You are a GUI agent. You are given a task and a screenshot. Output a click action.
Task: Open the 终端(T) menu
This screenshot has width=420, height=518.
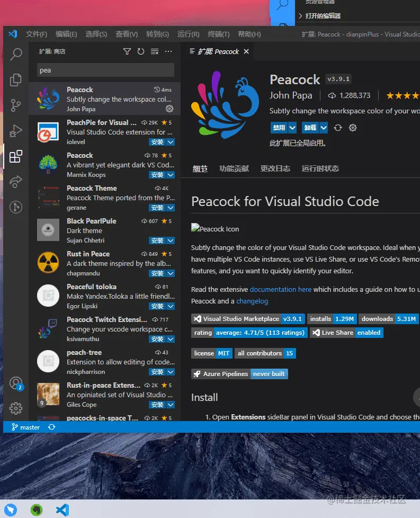coord(218,34)
